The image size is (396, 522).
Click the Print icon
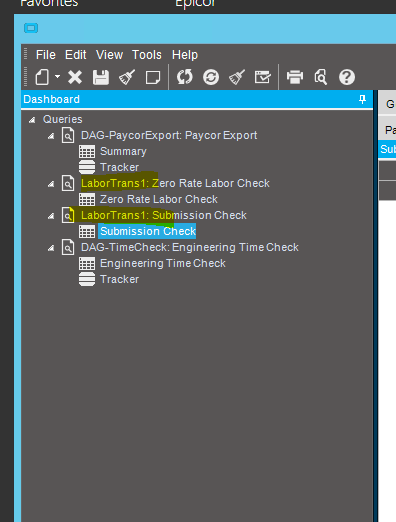click(295, 77)
